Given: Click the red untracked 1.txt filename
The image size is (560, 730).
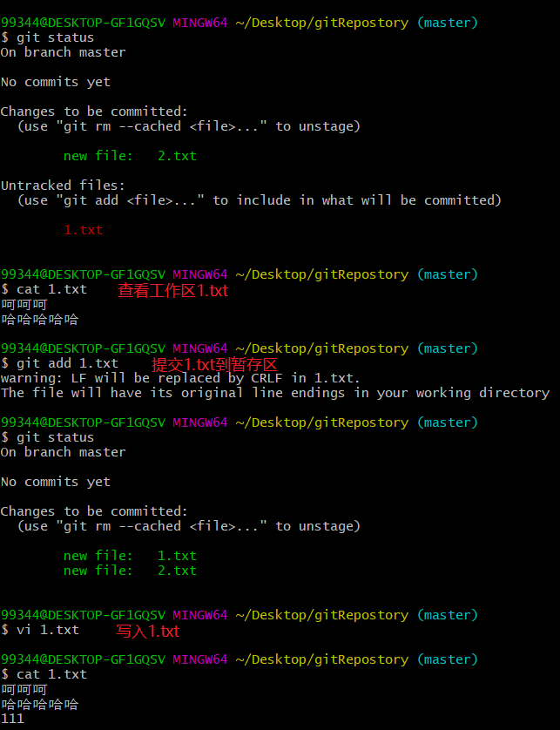Looking at the screenshot, I should (83, 230).
